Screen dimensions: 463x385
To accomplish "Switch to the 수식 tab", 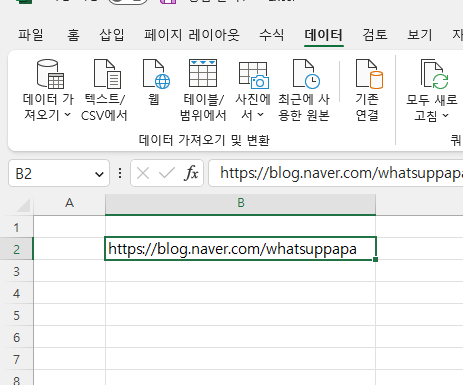I will pyautogui.click(x=272, y=35).
